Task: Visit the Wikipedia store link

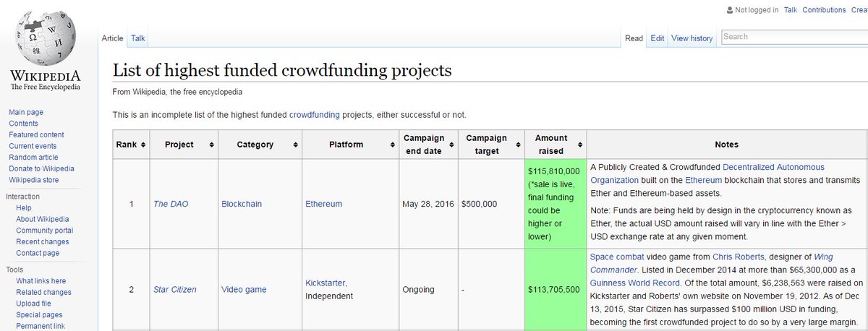Action: (34, 180)
